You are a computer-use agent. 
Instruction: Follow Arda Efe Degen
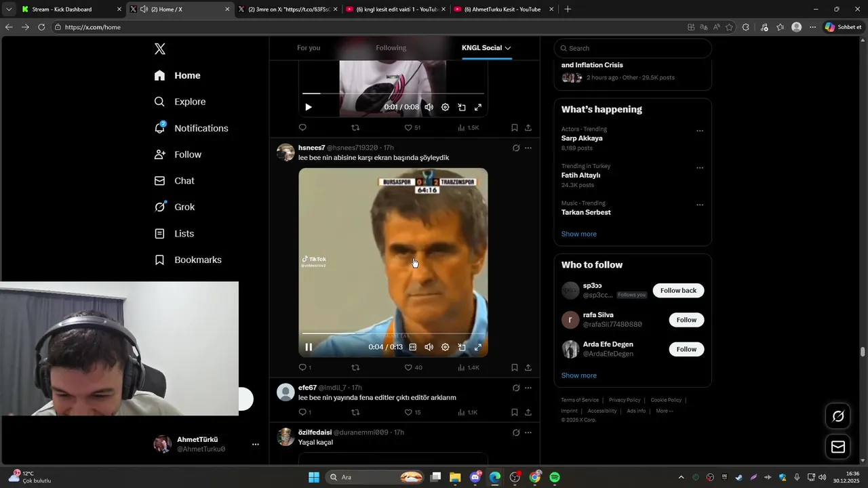[686, 349]
